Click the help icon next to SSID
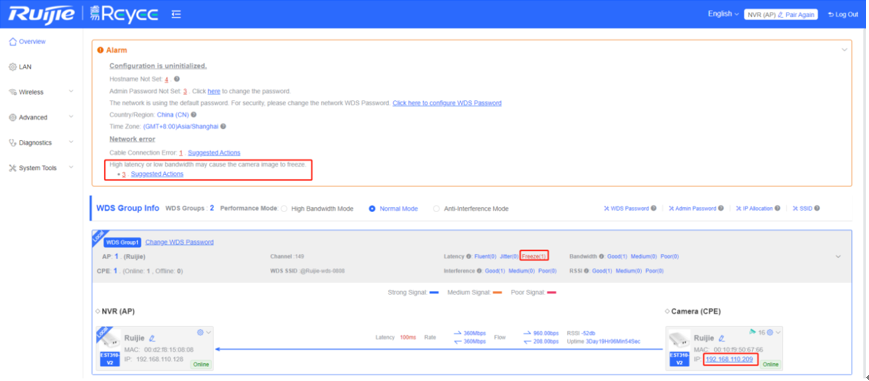Image resolution: width=869 pixels, height=381 pixels. pyautogui.click(x=817, y=209)
